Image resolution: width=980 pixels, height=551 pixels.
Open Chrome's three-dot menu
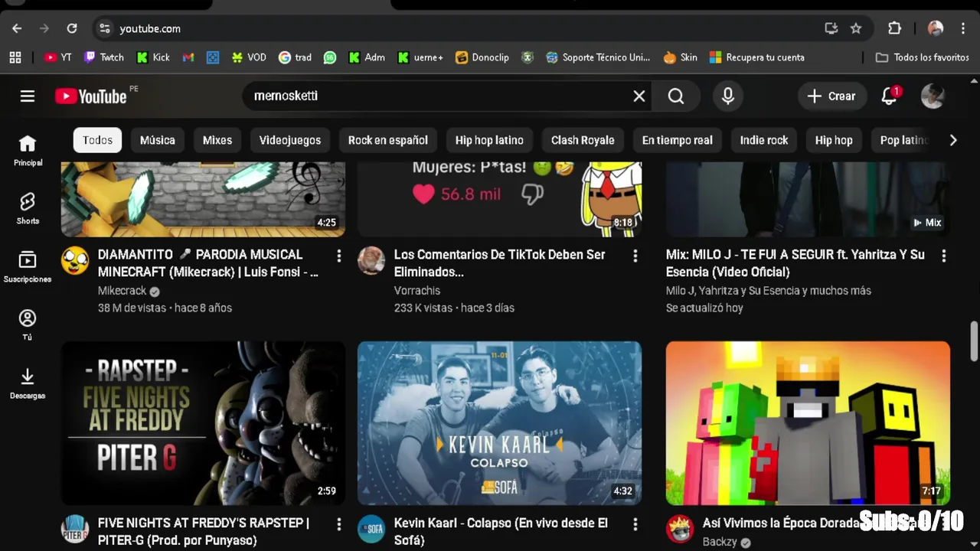point(963,28)
